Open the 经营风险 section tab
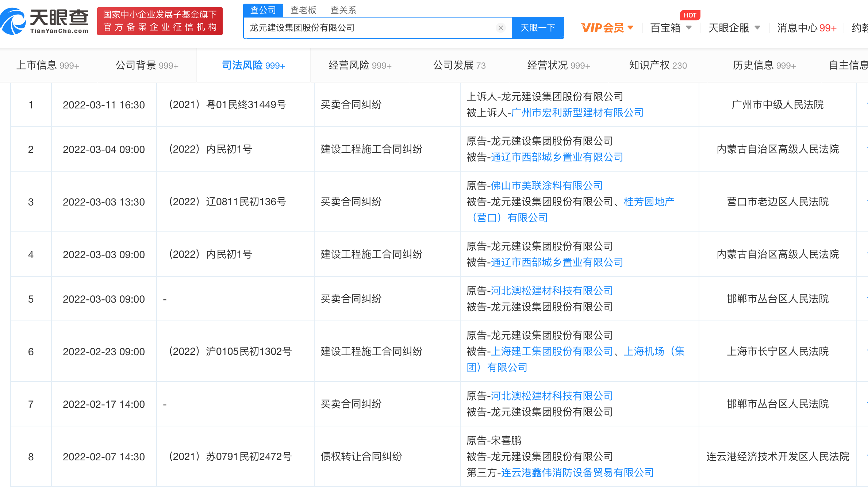 [360, 65]
